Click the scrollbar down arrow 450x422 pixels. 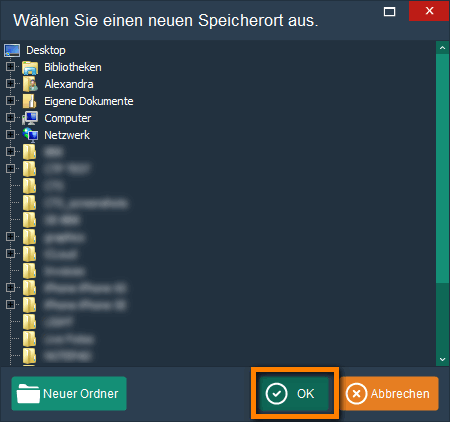click(x=442, y=359)
